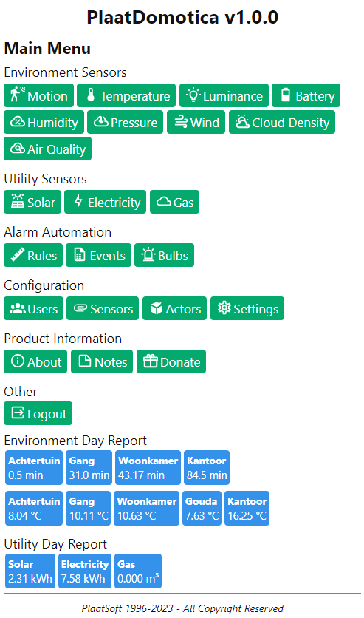
Task: Open the Gas 0.000 m³ utility tile
Action: pyautogui.click(x=138, y=571)
